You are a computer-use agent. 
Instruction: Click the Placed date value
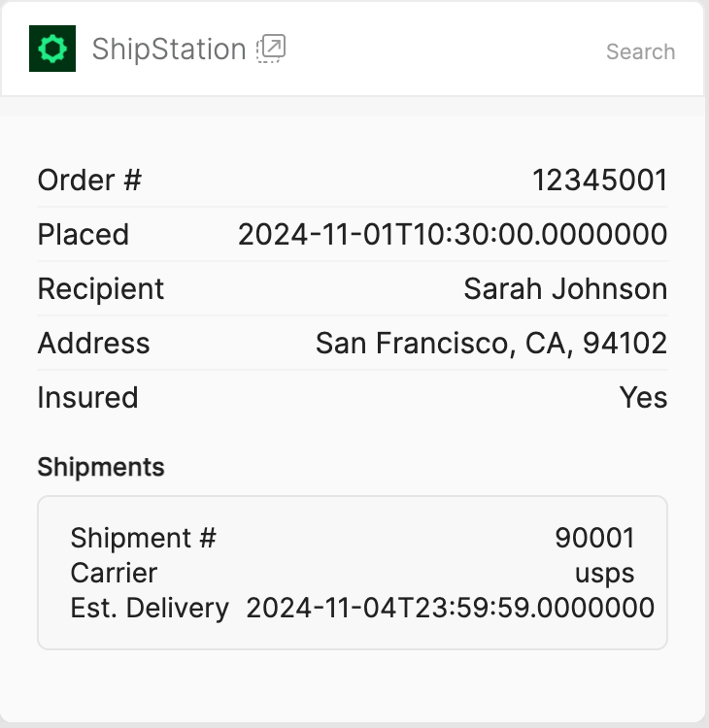(x=453, y=234)
